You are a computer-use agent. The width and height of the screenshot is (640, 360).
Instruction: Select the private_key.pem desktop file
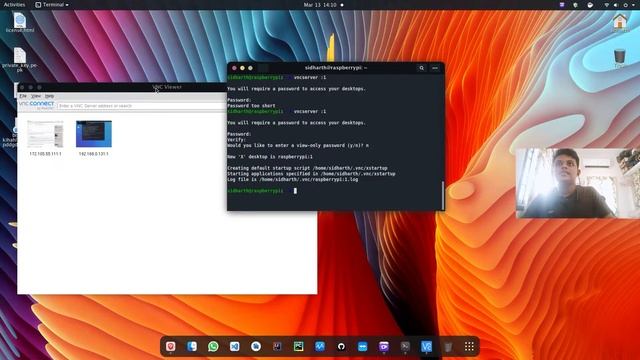[x=20, y=60]
